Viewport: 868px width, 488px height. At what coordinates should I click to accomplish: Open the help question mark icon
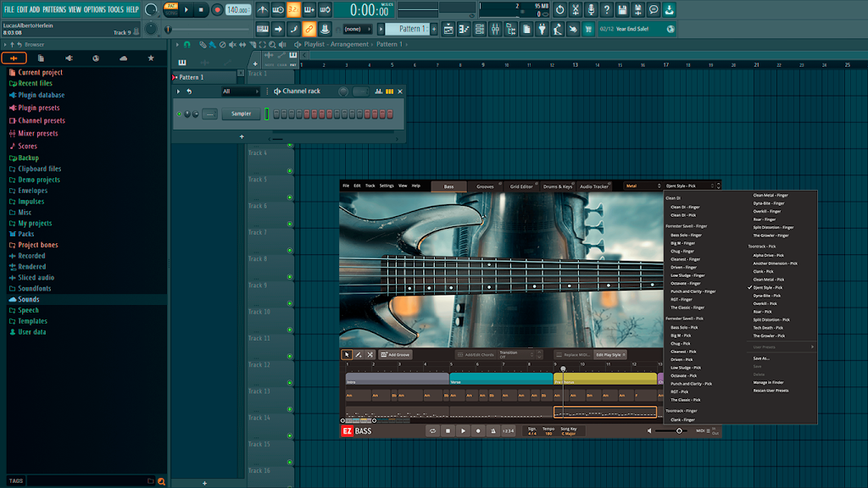pyautogui.click(x=607, y=9)
